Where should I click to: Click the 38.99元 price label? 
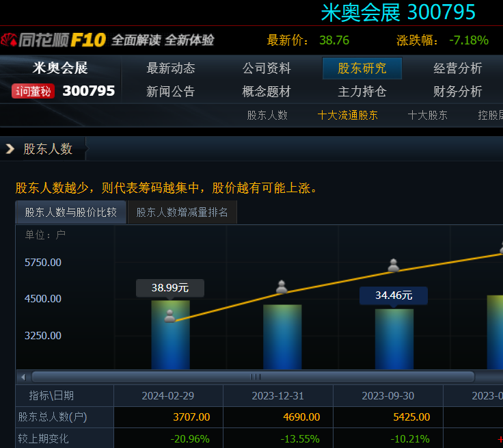(x=170, y=288)
